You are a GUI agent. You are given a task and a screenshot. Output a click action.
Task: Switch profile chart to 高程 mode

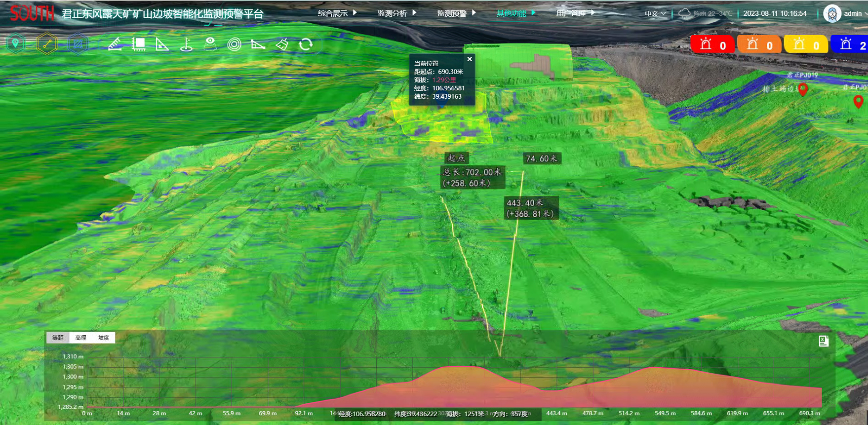(81, 338)
